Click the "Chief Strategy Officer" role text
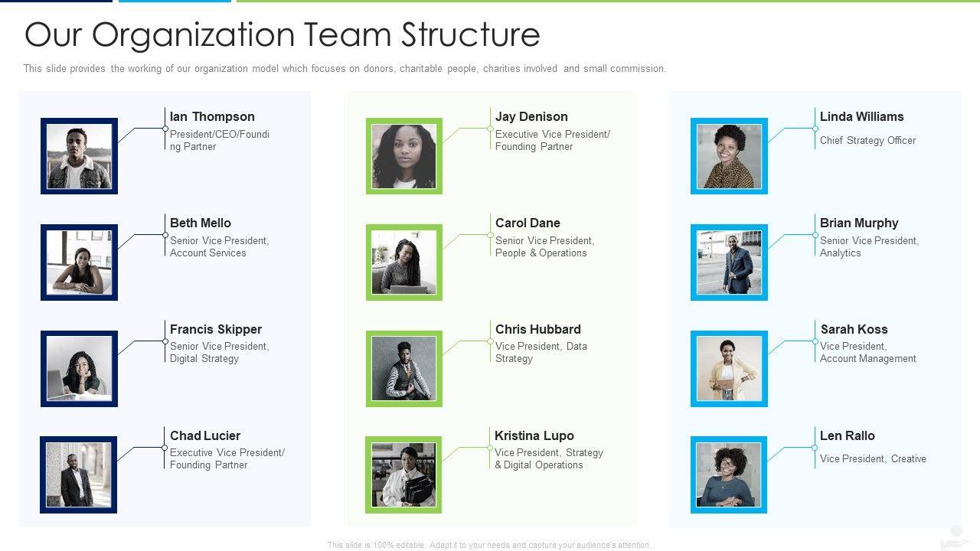The width and height of the screenshot is (980, 551). 868,140
